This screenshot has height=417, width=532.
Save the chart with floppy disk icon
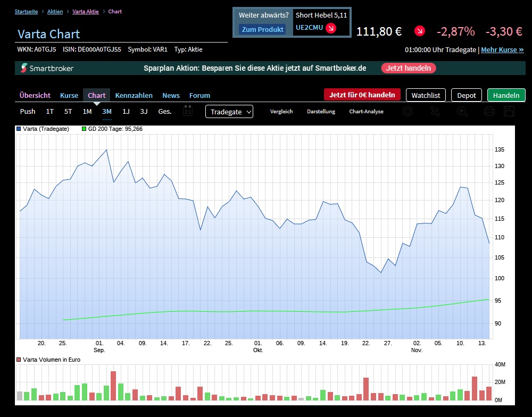point(509,111)
